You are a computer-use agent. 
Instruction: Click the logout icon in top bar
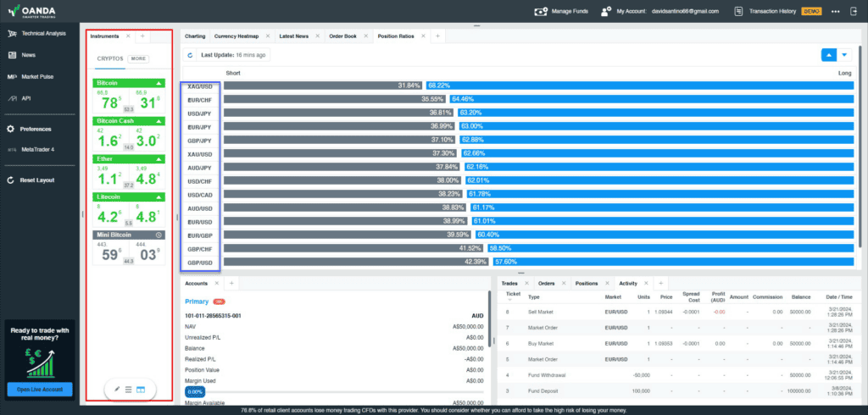(x=853, y=11)
